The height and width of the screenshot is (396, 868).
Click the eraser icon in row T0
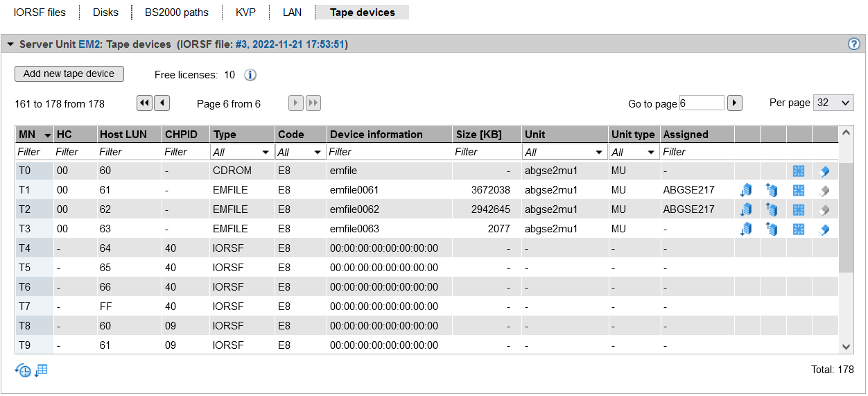click(x=824, y=171)
